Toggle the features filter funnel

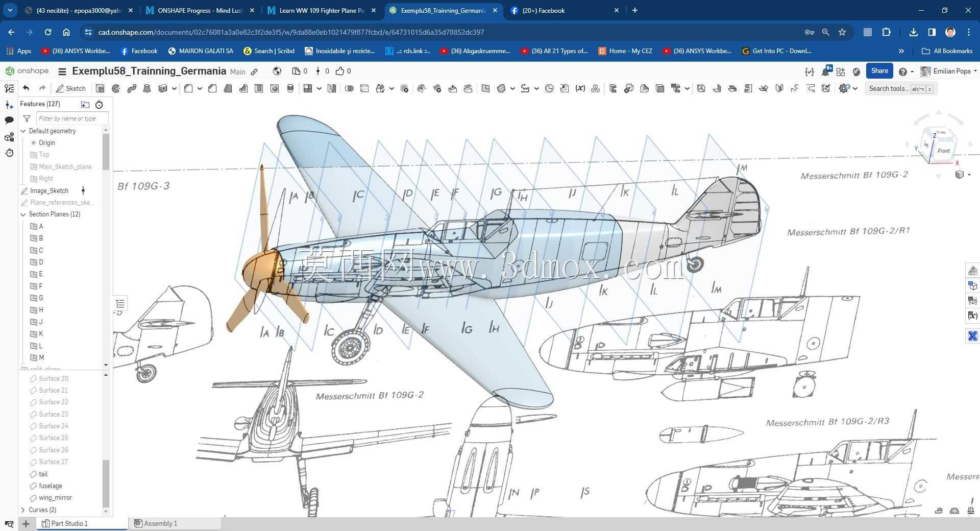(27, 118)
